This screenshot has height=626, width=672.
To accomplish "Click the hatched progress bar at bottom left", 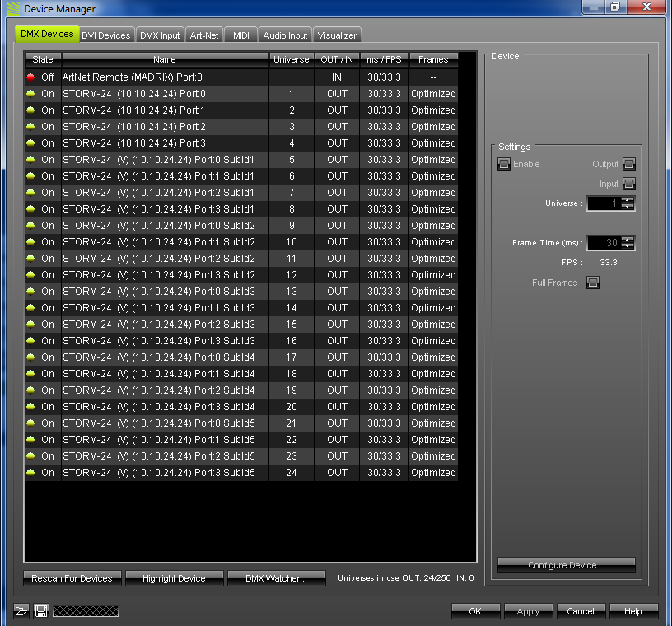I will pyautogui.click(x=86, y=611).
